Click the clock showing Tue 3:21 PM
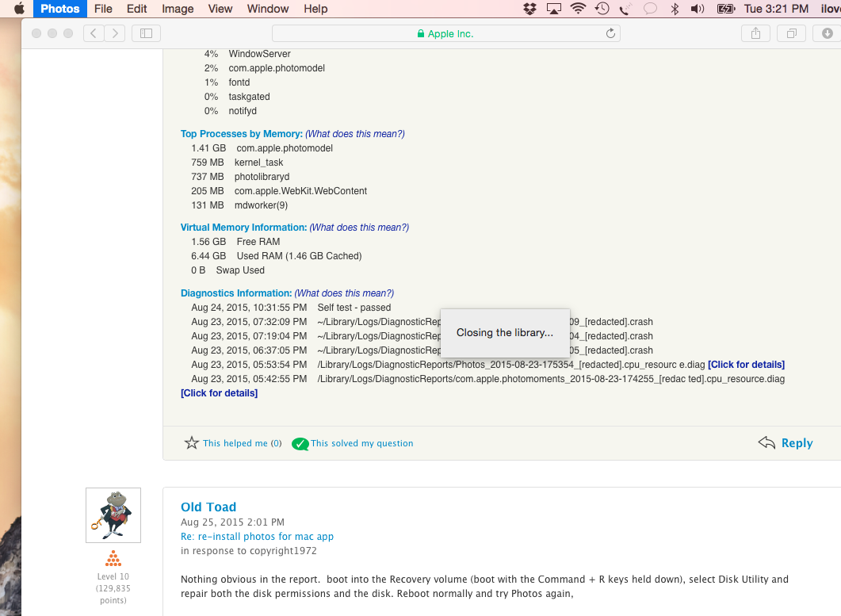Viewport: 841px width, 616px height. [776, 9]
